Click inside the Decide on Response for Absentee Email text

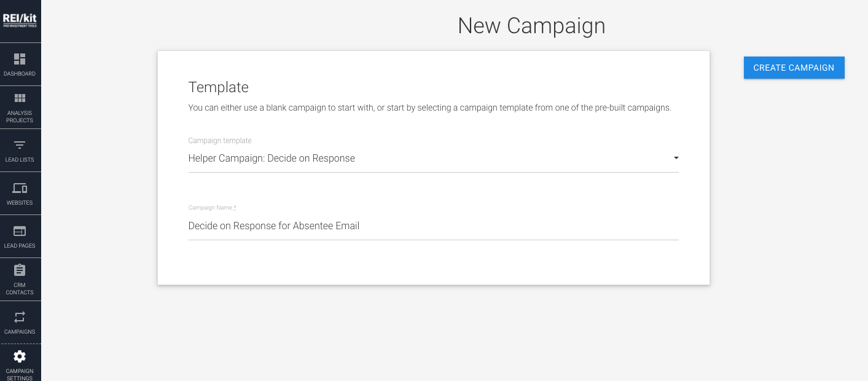pos(273,226)
